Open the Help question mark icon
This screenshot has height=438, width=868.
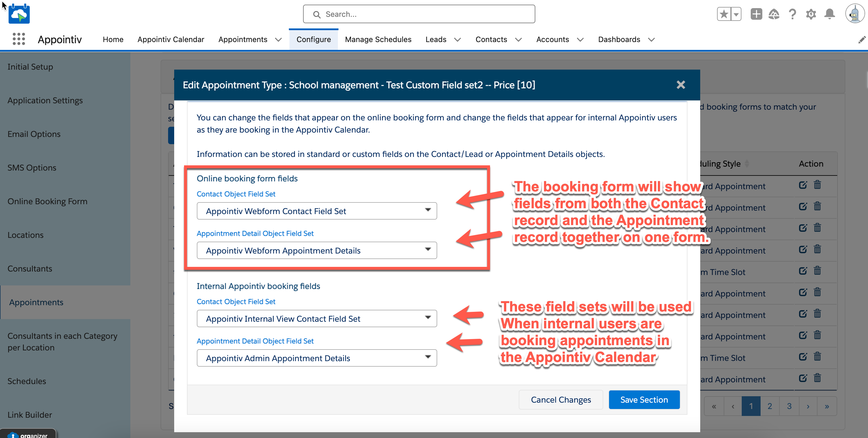click(792, 14)
